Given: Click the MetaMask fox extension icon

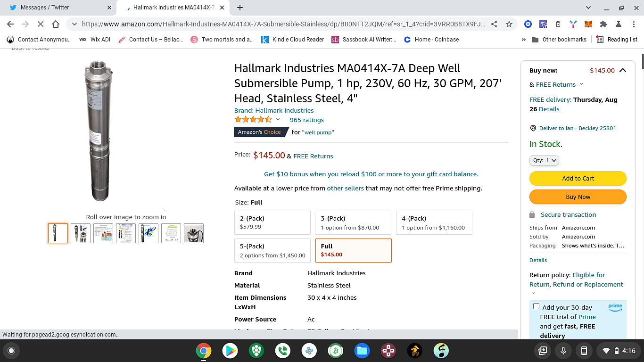Looking at the screenshot, I should coord(588,24).
